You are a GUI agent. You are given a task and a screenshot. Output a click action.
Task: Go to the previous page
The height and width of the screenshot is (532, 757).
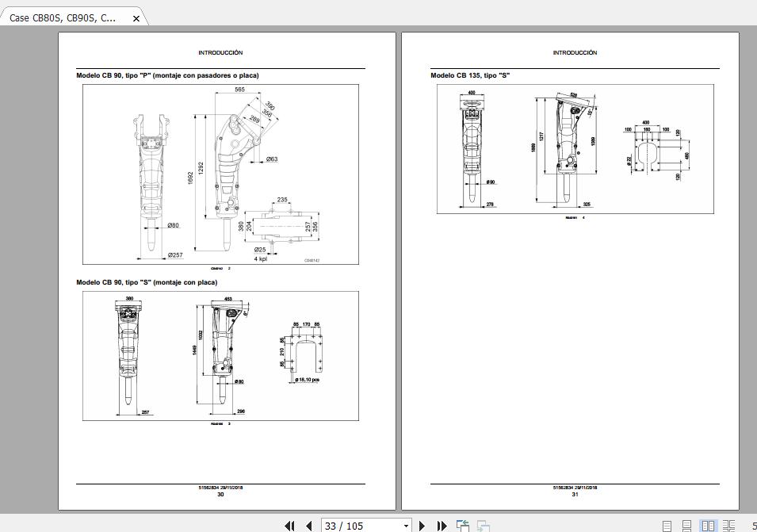point(308,526)
